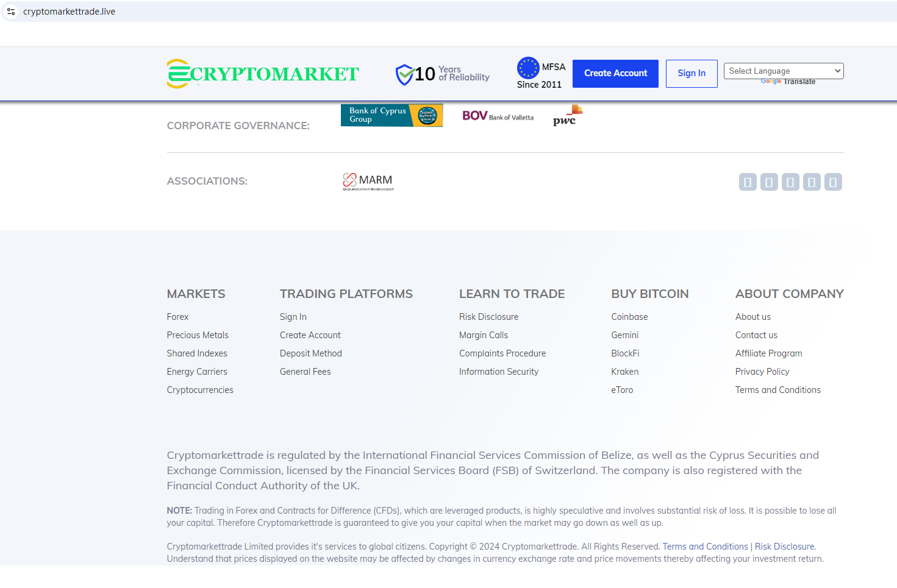
Task: Open the BOV Bank of Valletta logo
Action: pos(498,116)
